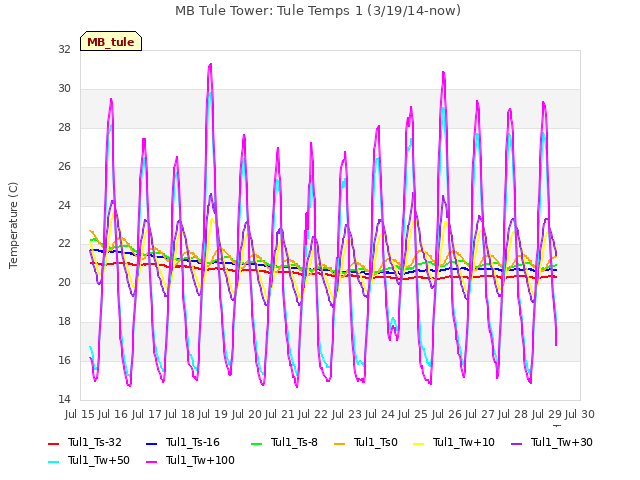Click the Jul 30 x-axis label

click(x=580, y=414)
